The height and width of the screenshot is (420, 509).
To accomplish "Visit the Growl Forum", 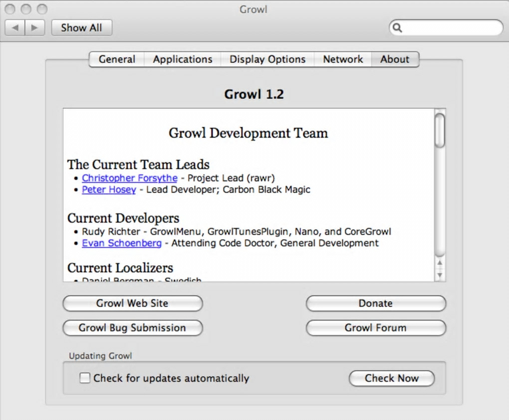I will pyautogui.click(x=376, y=328).
